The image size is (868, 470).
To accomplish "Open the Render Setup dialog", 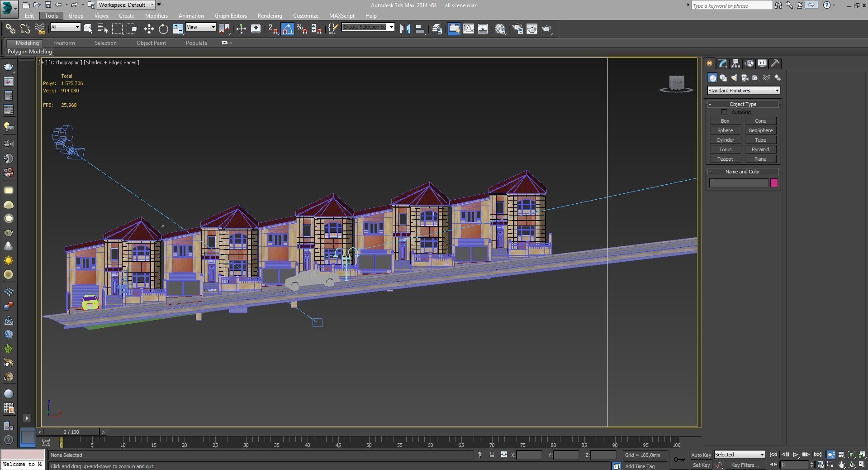I will point(517,29).
